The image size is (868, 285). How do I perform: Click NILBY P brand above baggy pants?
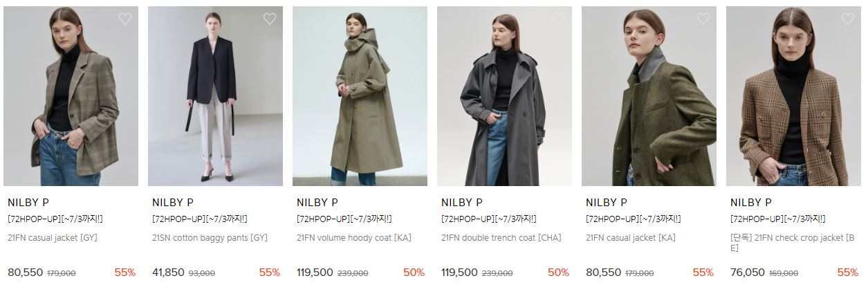[x=173, y=203]
